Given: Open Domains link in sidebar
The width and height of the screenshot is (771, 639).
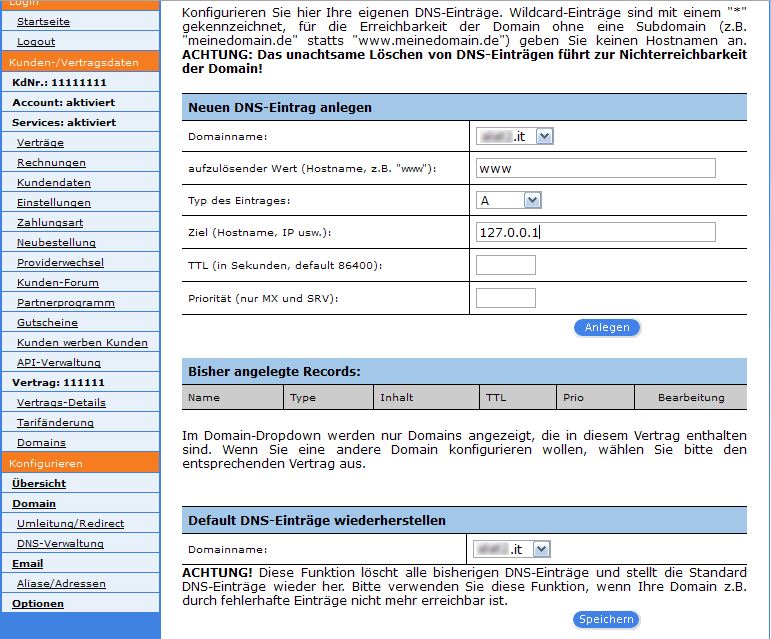Looking at the screenshot, I should pos(41,443).
